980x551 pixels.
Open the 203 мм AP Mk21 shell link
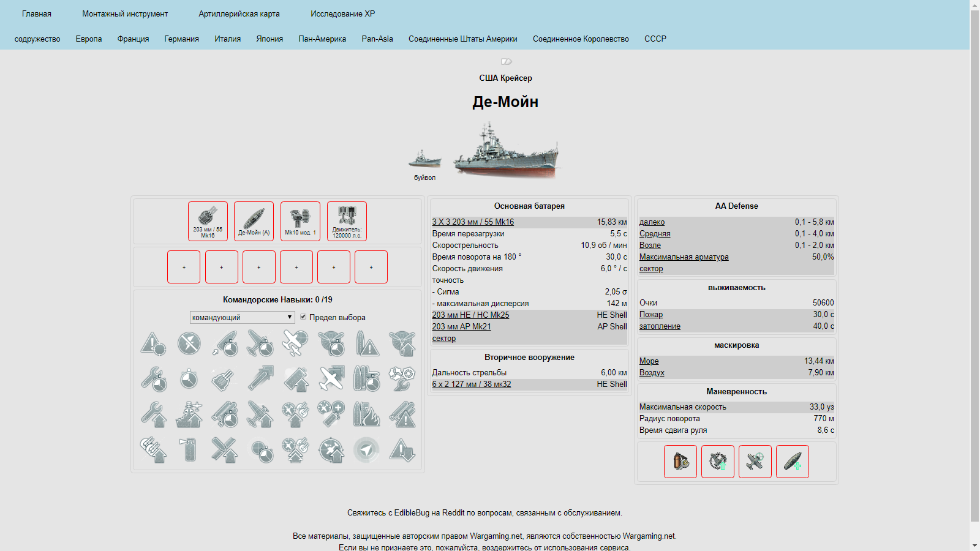coord(461,326)
